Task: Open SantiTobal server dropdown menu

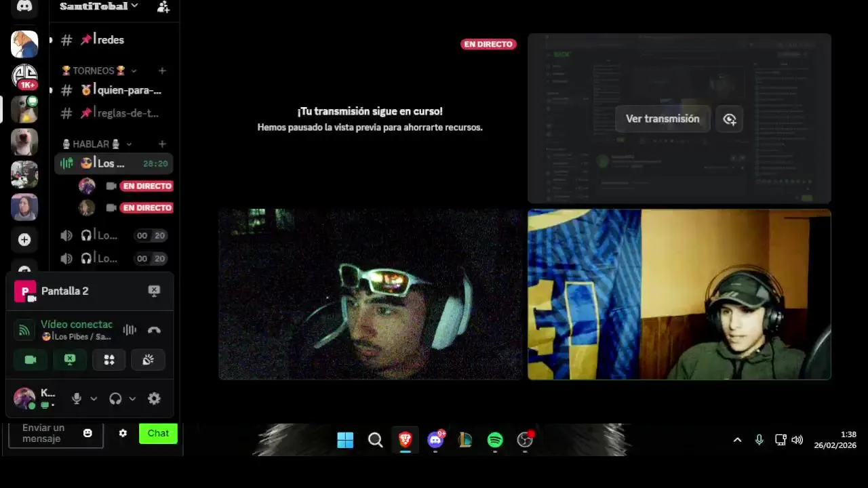Action: [99, 6]
